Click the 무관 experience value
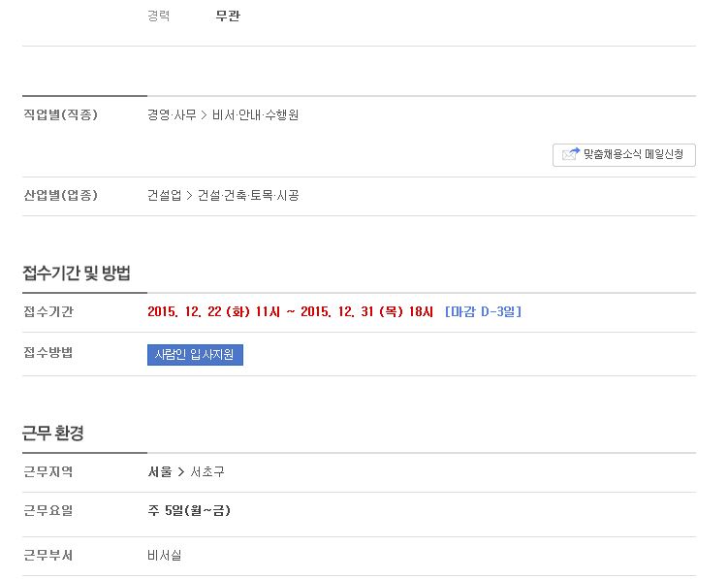Image resolution: width=728 pixels, height=579 pixels. [228, 16]
